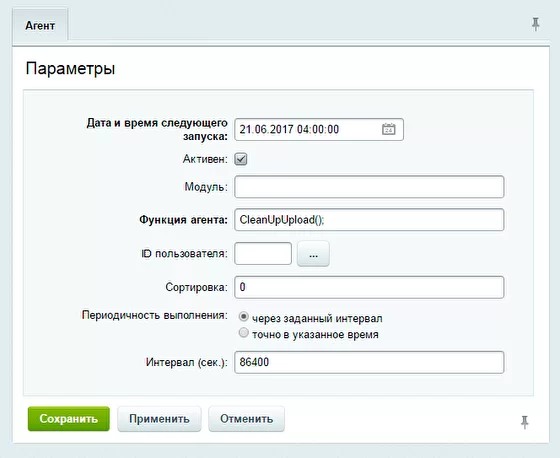The height and width of the screenshot is (458, 560).
Task: Click the Интервал (сек.) field with 86400
Action: tap(369, 362)
